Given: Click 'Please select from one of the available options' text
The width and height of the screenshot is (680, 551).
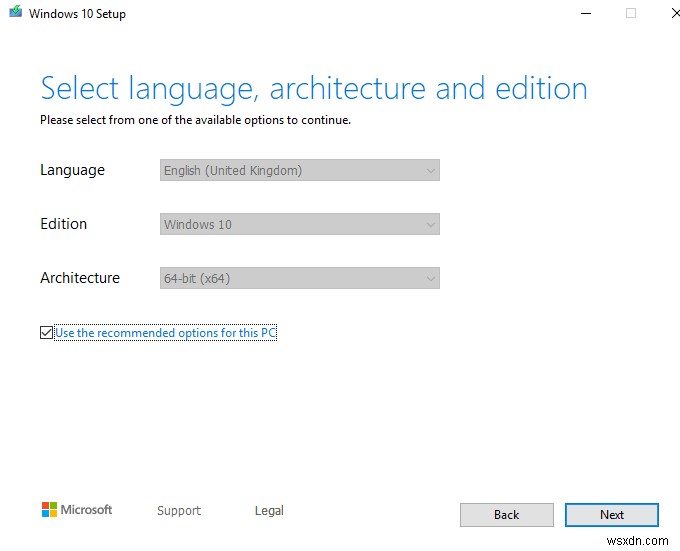Looking at the screenshot, I should (x=195, y=120).
